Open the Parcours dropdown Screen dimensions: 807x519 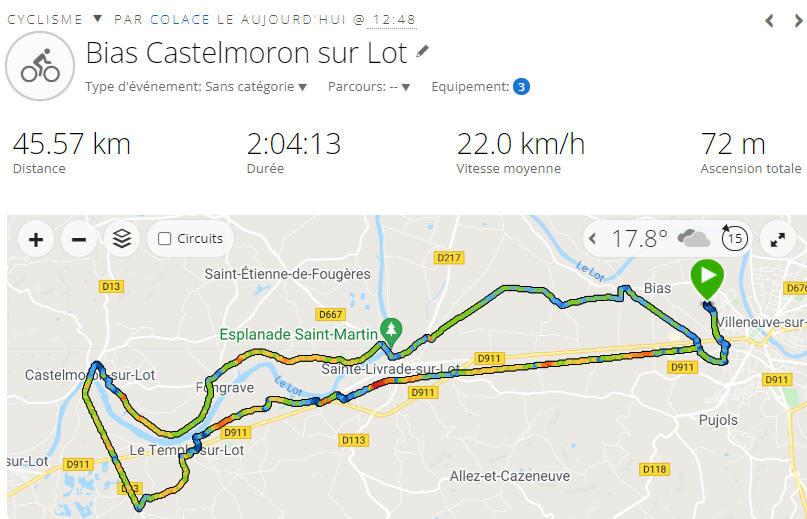(x=369, y=86)
